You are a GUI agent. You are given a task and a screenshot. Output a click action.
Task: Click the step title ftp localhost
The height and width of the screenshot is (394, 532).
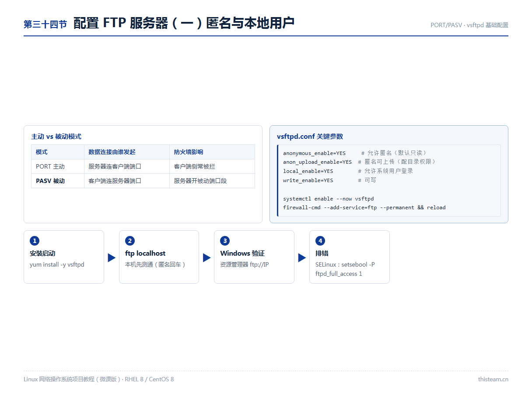pyautogui.click(x=145, y=253)
